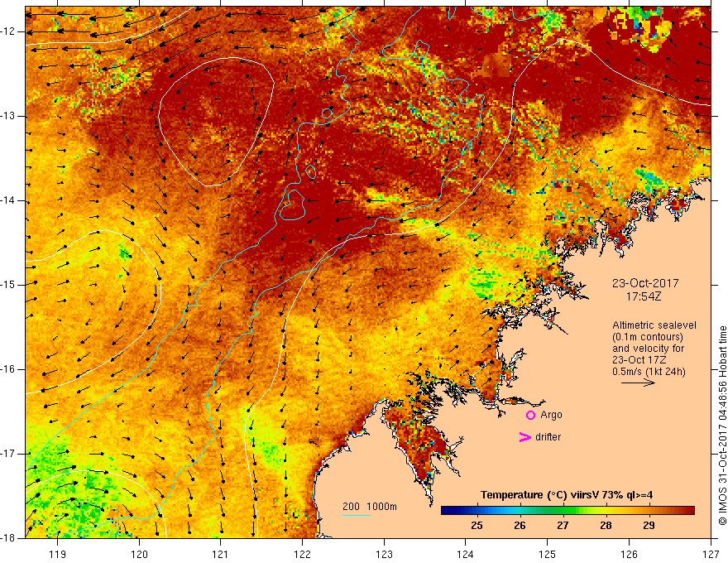Click the colorbar tick label 26

[520, 526]
